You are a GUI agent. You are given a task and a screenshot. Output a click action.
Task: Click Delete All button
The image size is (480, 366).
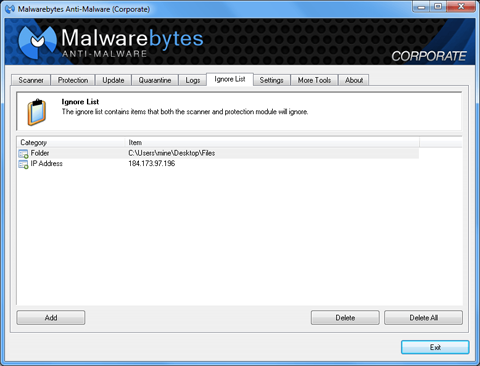pyautogui.click(x=424, y=317)
